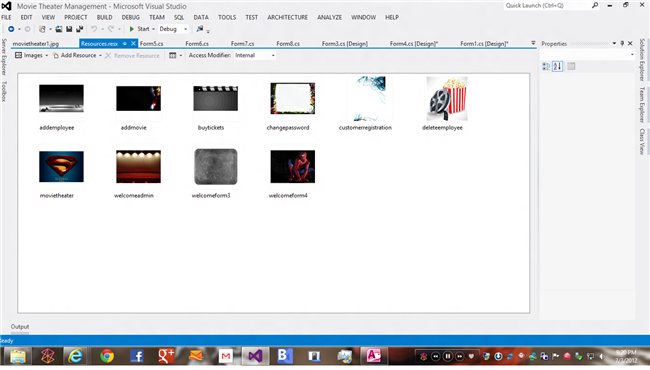Screen dimensions: 650x370
Task: Toggle Categorized view in Properties panel
Action: coord(546,66)
